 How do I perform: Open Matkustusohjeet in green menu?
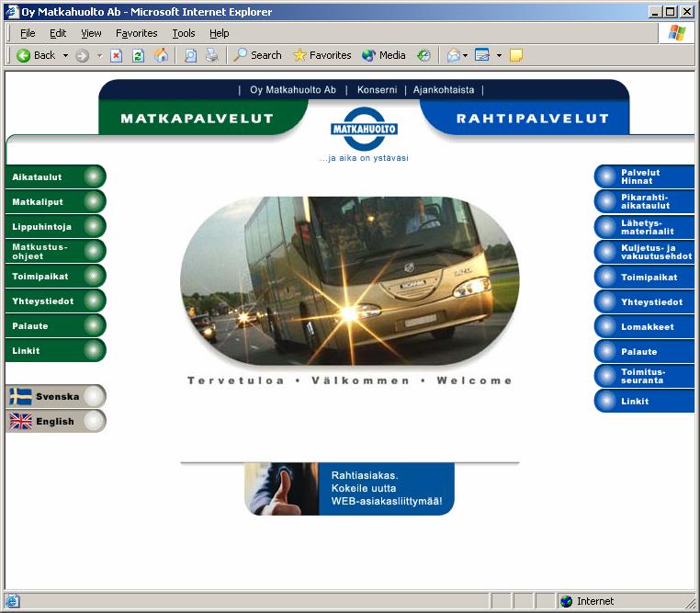pyautogui.click(x=56, y=252)
